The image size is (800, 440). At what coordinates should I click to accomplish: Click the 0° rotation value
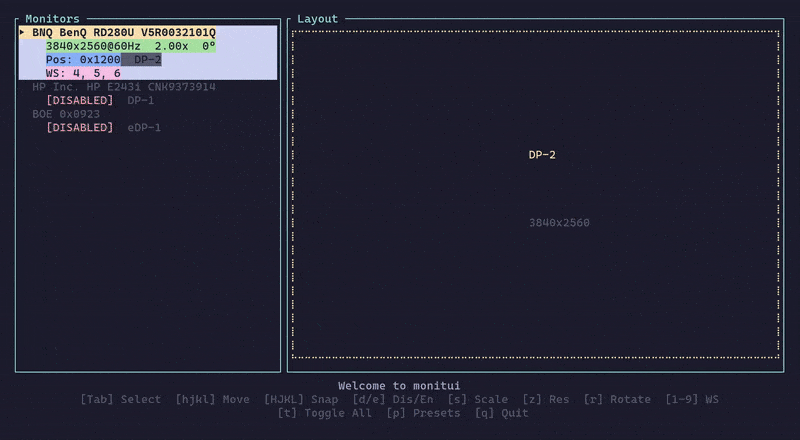208,46
